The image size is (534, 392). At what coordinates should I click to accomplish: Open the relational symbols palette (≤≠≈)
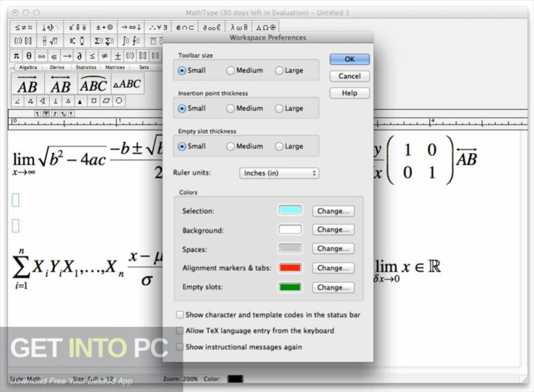pyautogui.click(x=24, y=27)
